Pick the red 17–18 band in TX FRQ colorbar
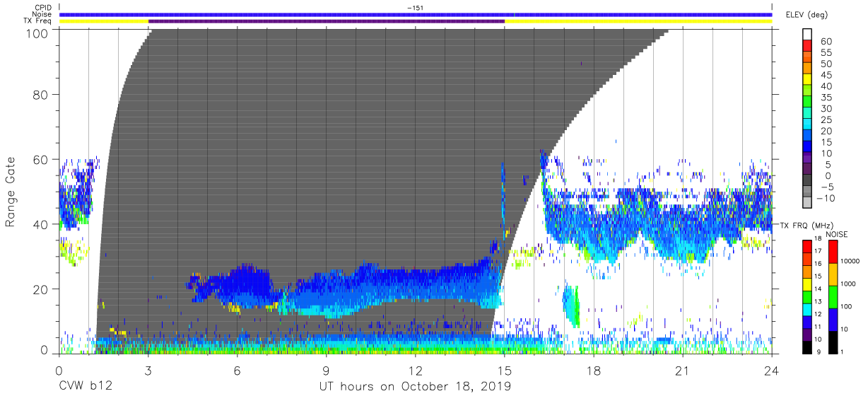The image size is (868, 401). click(x=807, y=245)
